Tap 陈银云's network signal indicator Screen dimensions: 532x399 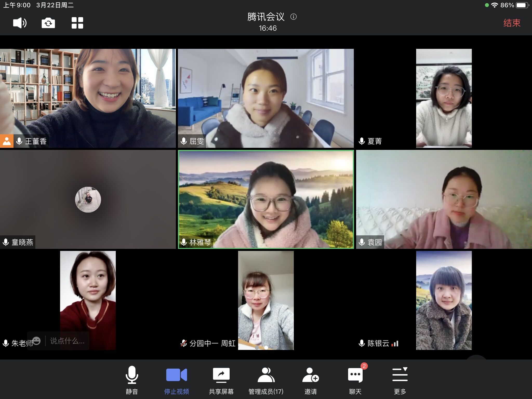coord(395,343)
